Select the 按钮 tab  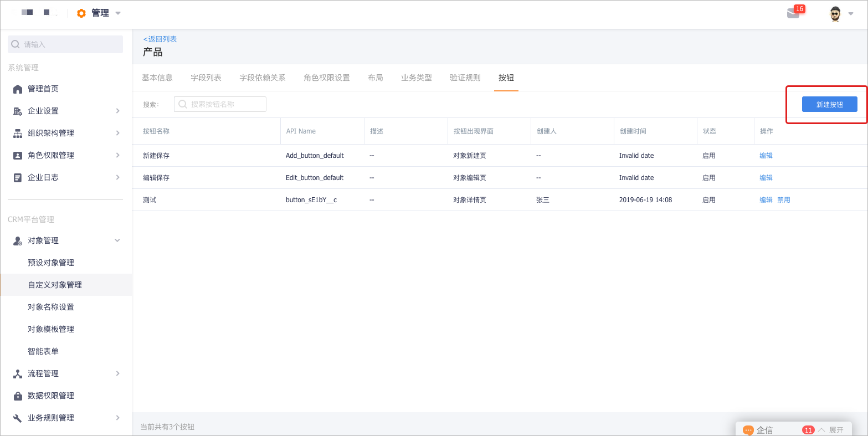pyautogui.click(x=506, y=78)
